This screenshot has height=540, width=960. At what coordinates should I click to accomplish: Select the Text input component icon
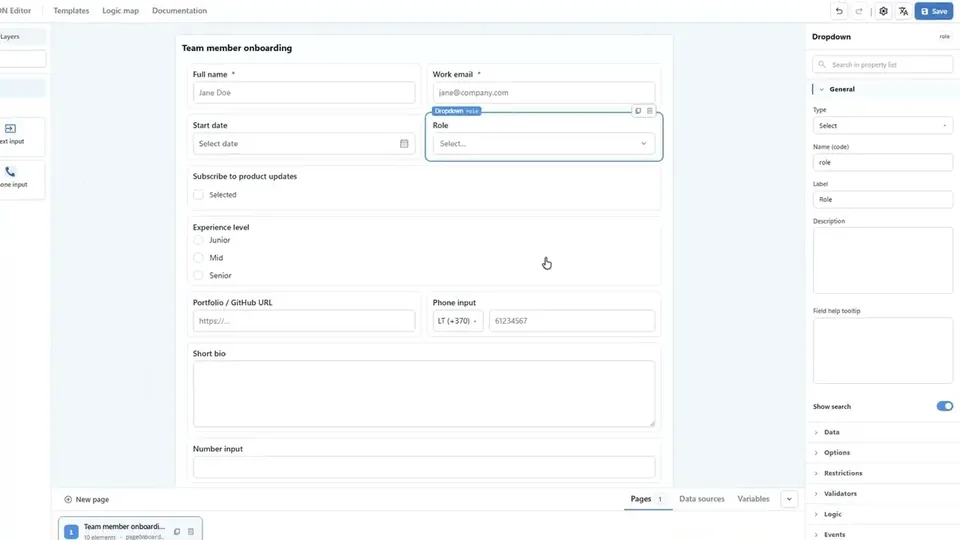[10, 129]
